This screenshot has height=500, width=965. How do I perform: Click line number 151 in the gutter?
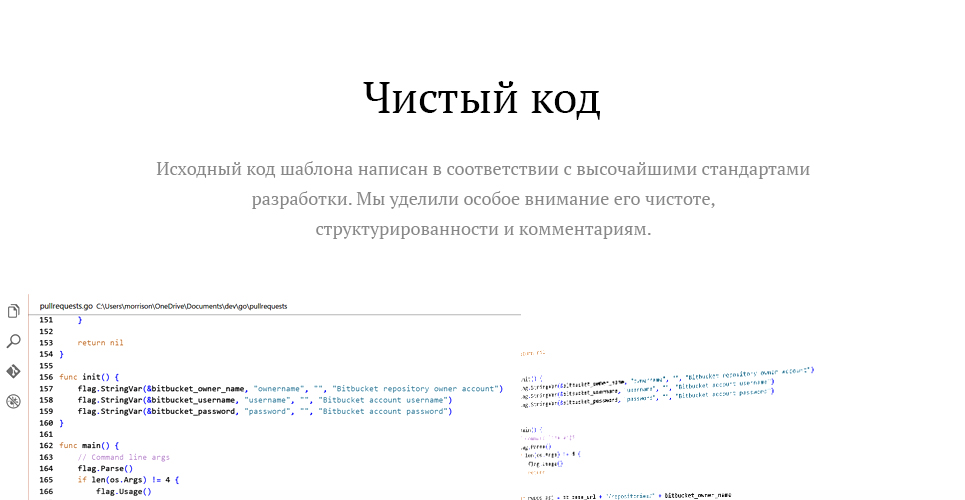click(x=46, y=320)
